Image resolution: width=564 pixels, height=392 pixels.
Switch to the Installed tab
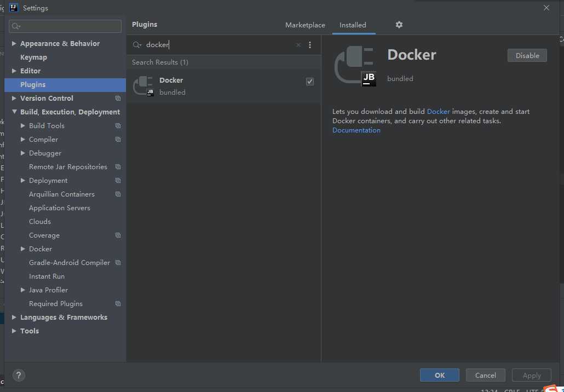[353, 25]
